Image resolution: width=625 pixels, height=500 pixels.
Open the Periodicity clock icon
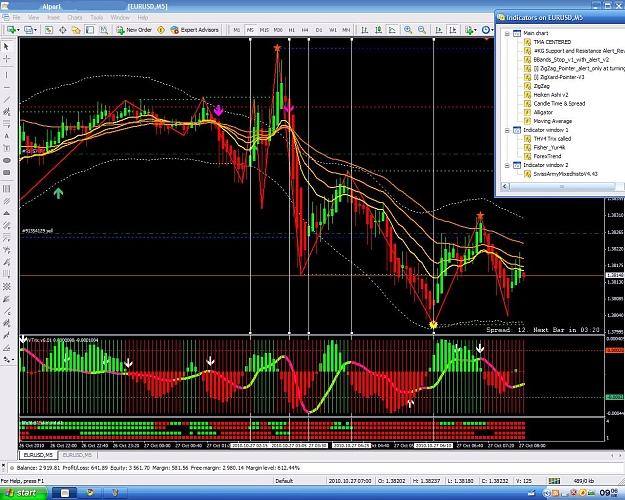(x=486, y=30)
